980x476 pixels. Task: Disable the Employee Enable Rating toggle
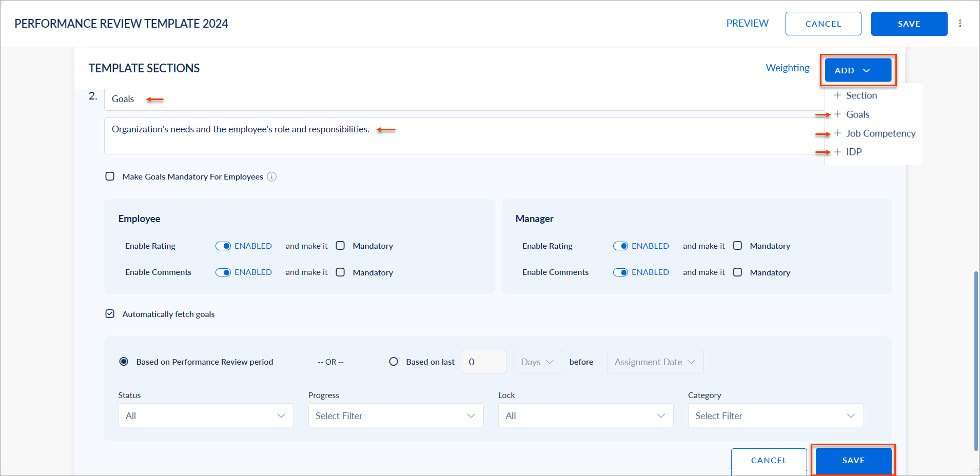click(x=224, y=246)
